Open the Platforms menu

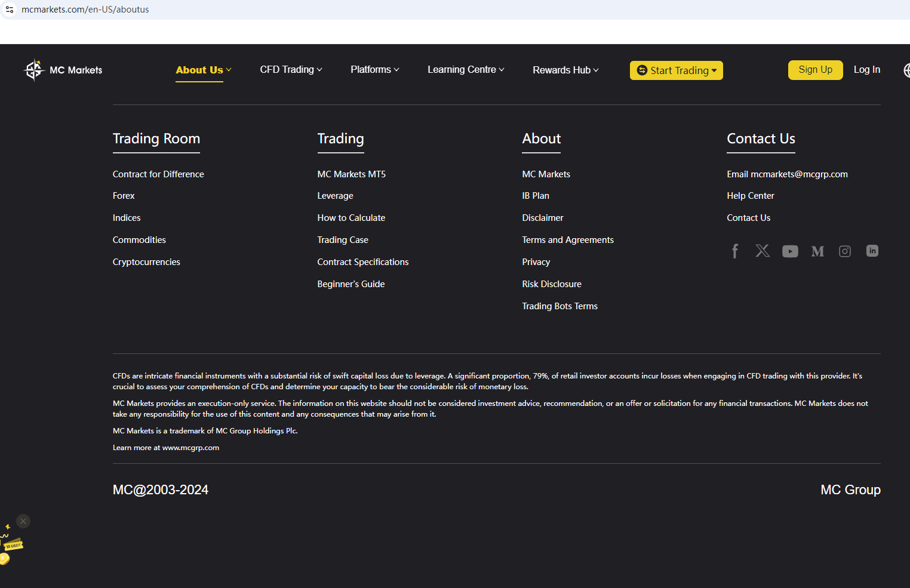374,70
